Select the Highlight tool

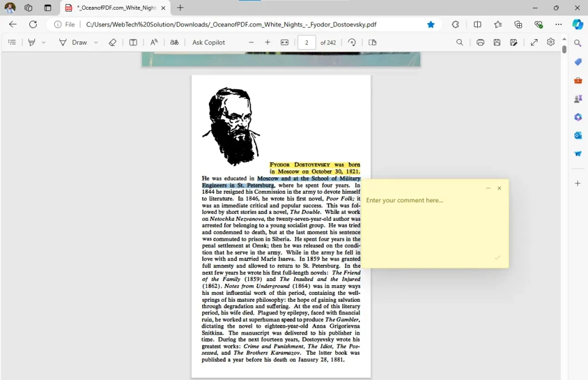[32, 43]
